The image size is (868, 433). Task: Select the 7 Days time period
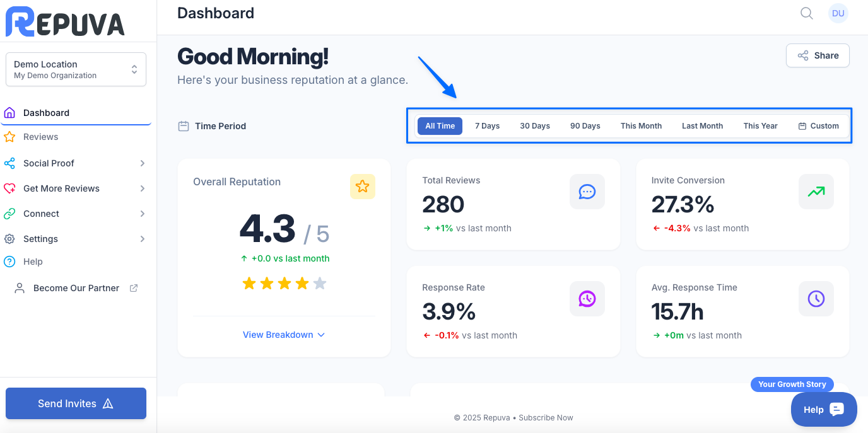tap(487, 126)
